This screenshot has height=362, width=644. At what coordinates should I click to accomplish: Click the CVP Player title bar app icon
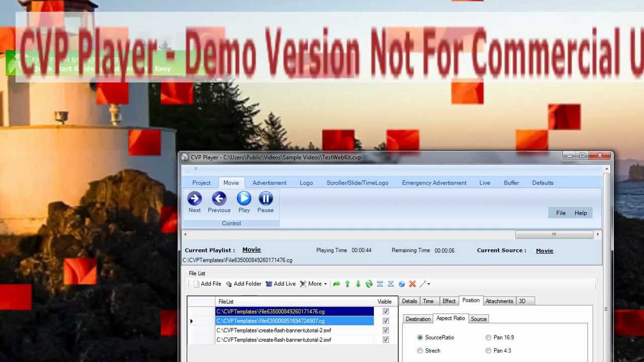point(185,157)
